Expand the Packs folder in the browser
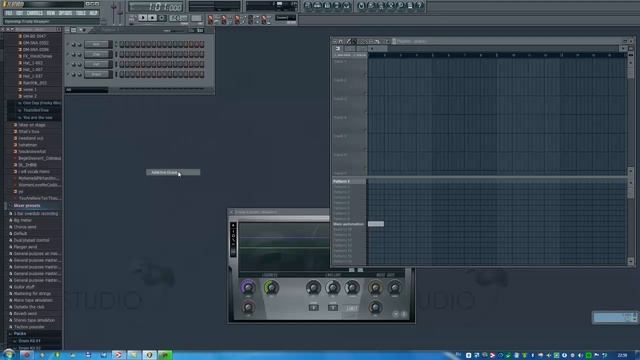 coord(20,333)
